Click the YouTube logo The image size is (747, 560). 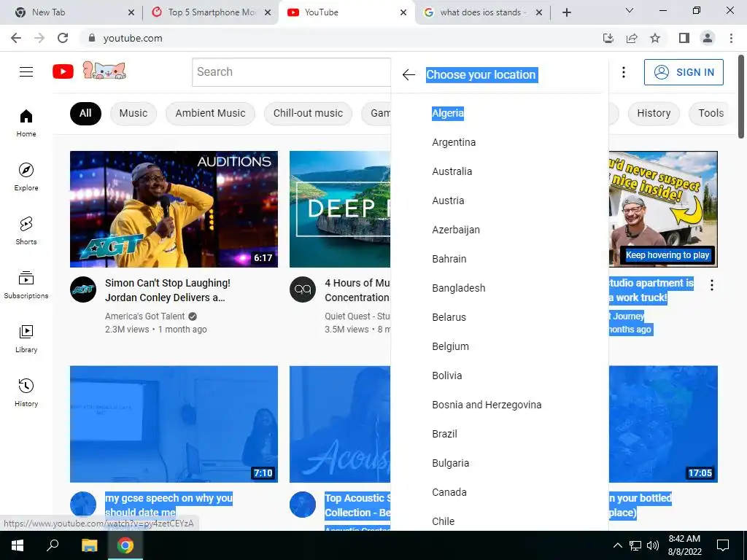(63, 72)
